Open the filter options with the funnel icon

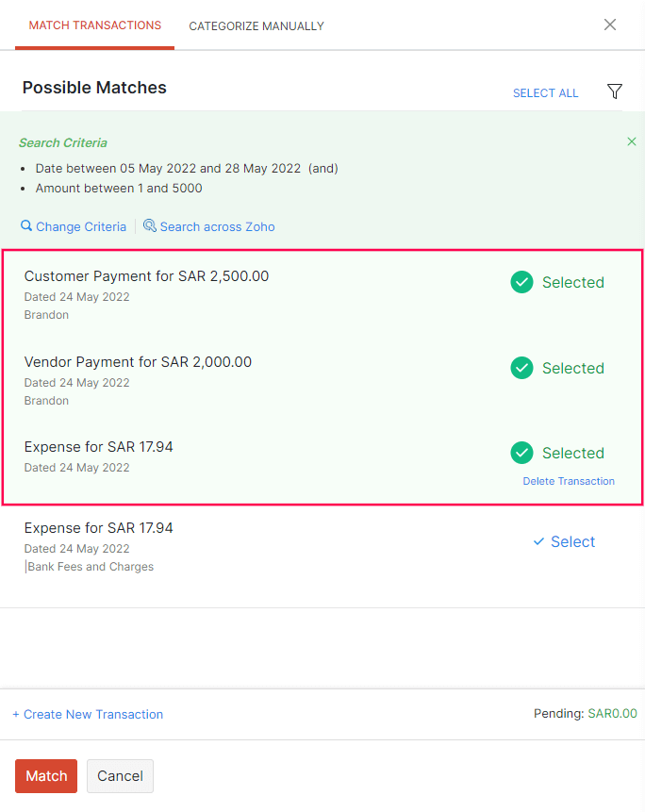[x=615, y=91]
